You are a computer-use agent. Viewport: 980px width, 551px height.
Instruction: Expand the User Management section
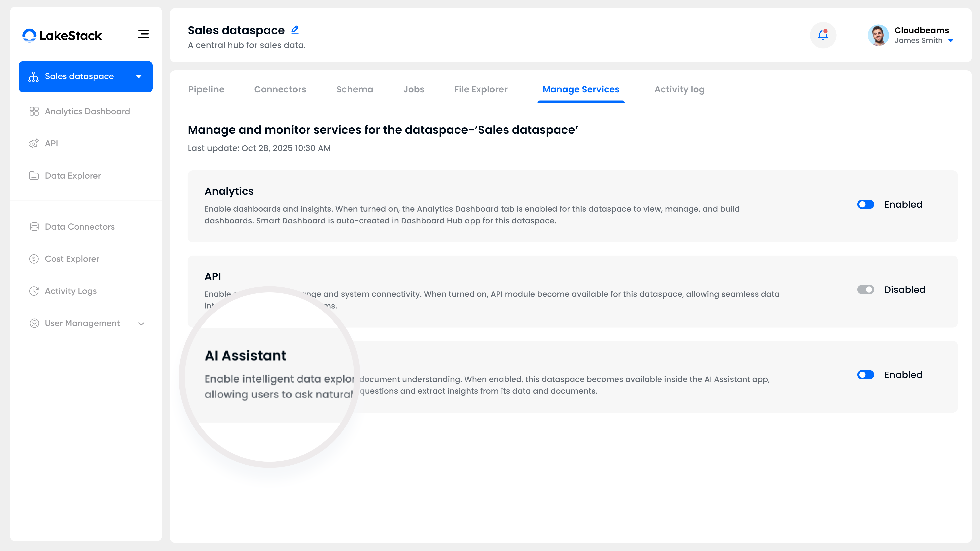click(141, 324)
